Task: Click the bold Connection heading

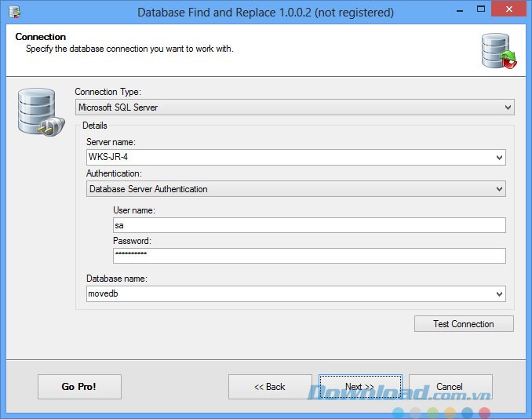Action: point(41,37)
